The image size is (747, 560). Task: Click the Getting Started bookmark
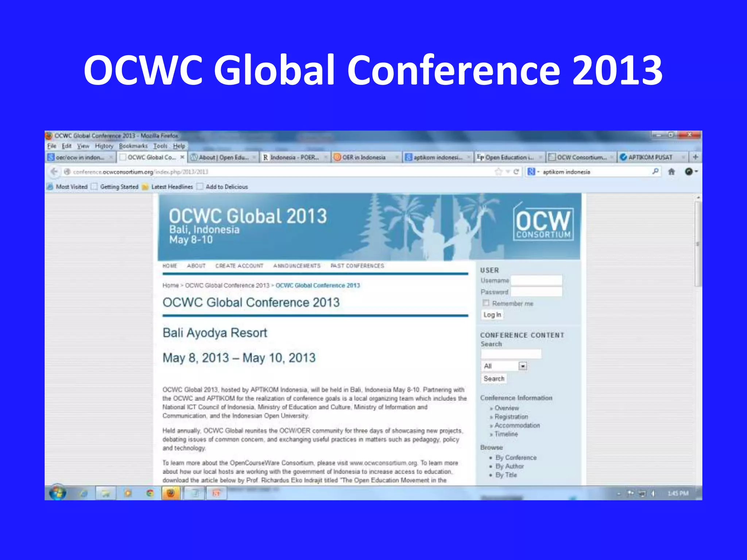point(115,187)
